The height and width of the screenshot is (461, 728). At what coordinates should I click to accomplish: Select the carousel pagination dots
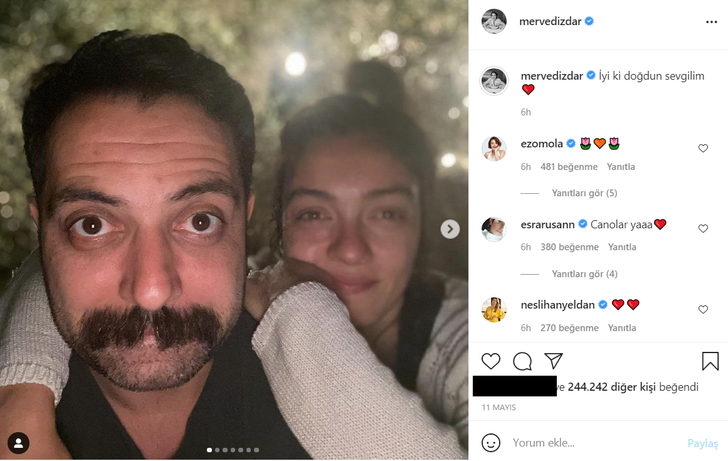[234, 450]
